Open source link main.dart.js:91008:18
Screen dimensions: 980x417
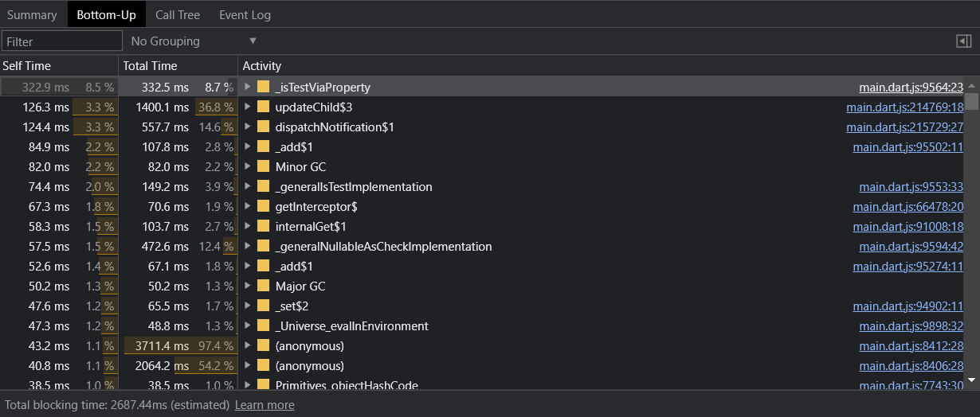coord(907,226)
